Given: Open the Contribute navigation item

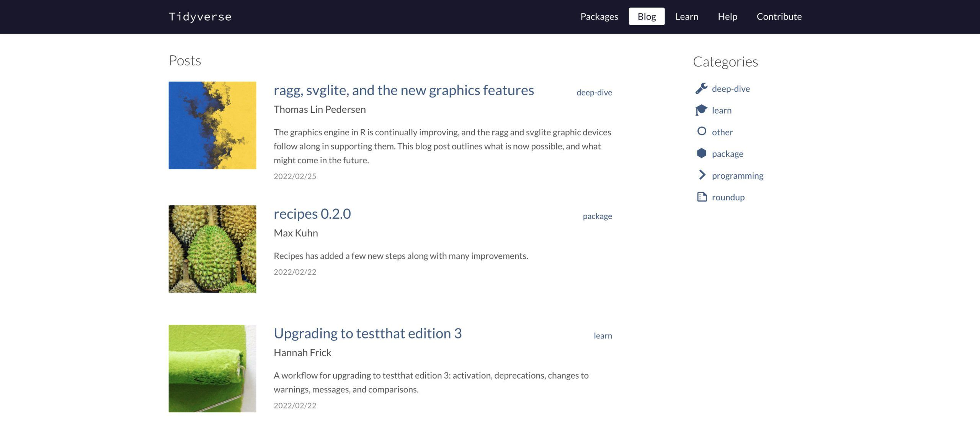Looking at the screenshot, I should tap(779, 16).
